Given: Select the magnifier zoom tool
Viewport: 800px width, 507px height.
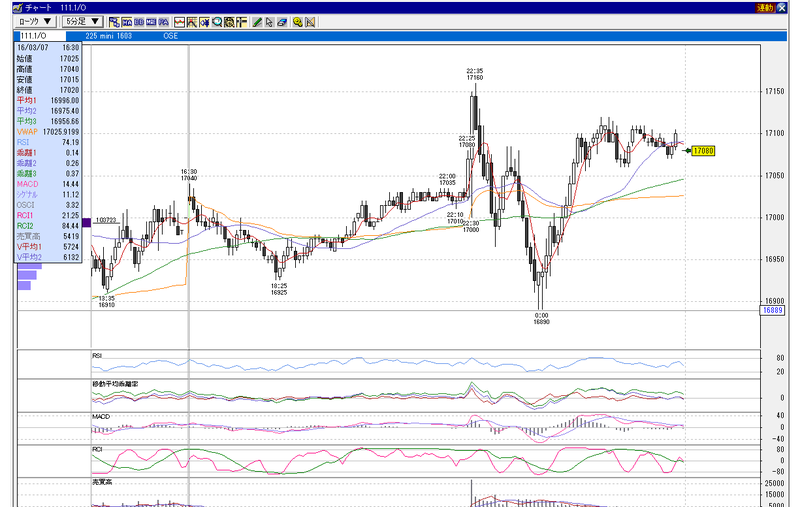Looking at the screenshot, I should coord(217,22).
